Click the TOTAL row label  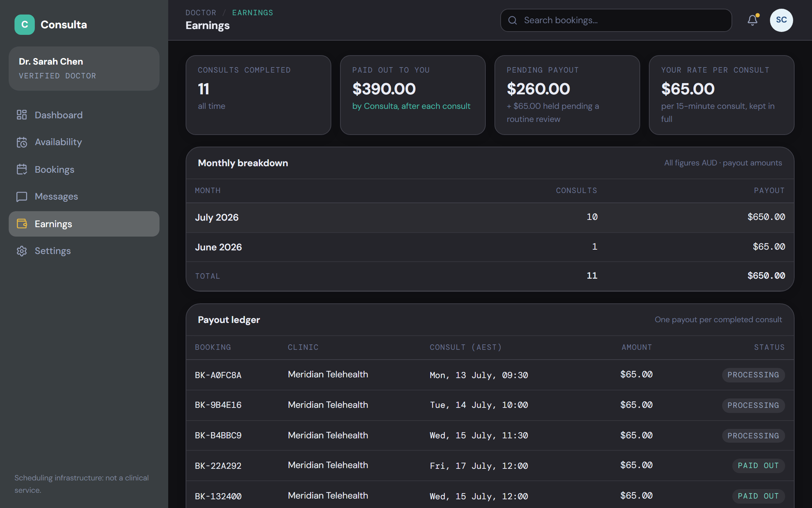pos(208,276)
